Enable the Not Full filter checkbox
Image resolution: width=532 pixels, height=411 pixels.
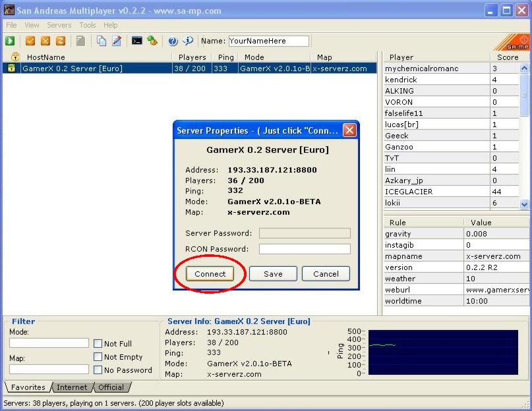click(x=98, y=344)
